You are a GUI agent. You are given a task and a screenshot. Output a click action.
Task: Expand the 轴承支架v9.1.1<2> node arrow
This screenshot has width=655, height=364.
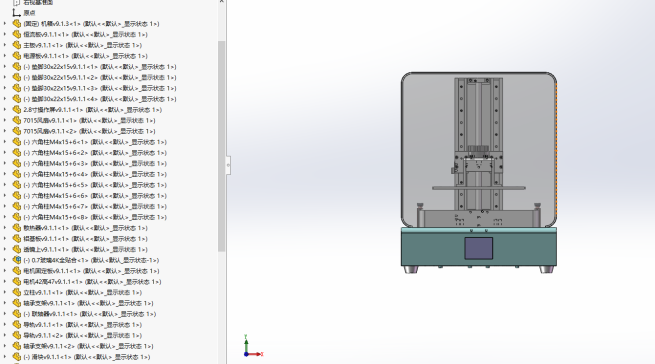(x=5, y=346)
